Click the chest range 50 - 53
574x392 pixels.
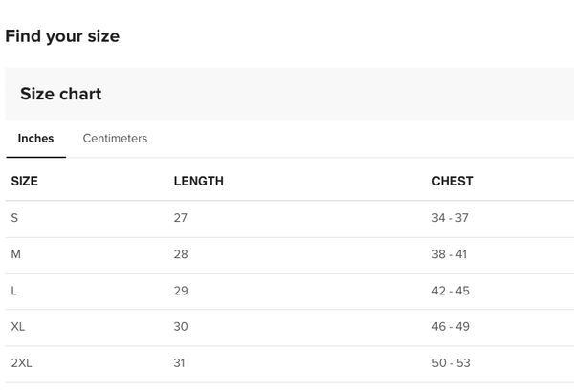coord(451,363)
